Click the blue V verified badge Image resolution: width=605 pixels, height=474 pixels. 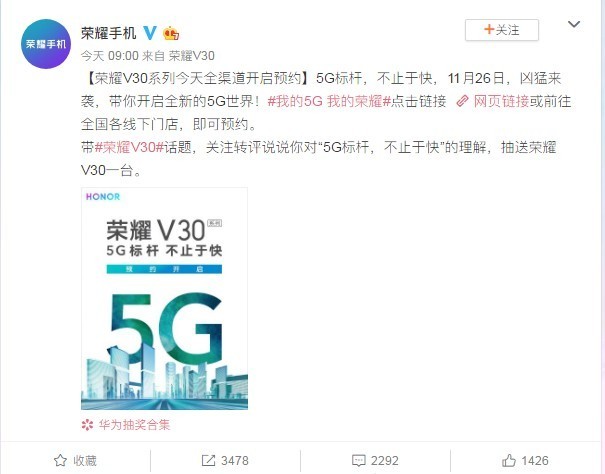point(150,33)
